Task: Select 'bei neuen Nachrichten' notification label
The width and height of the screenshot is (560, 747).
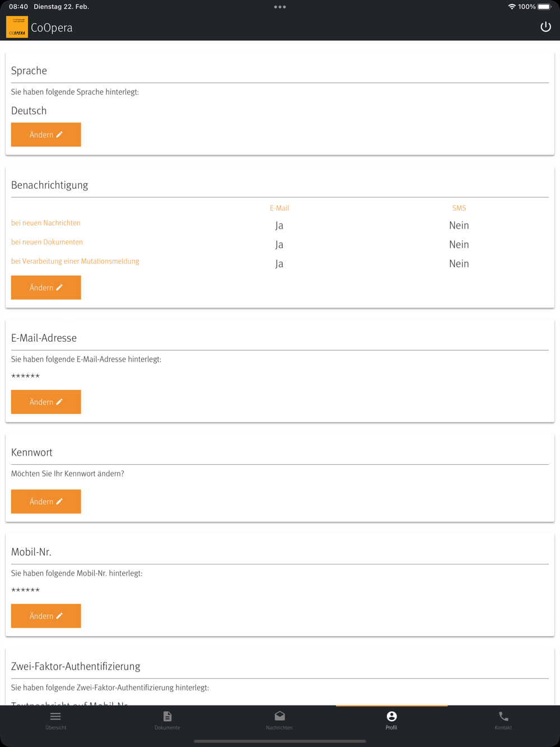Action: [46, 223]
